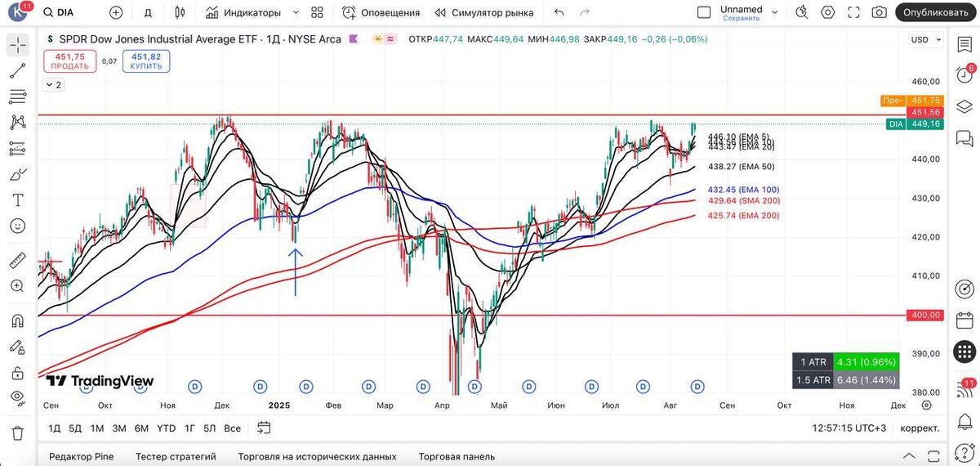Open the Индикаторы panel
Viewport: 980px width, 466px height.
[x=243, y=12]
